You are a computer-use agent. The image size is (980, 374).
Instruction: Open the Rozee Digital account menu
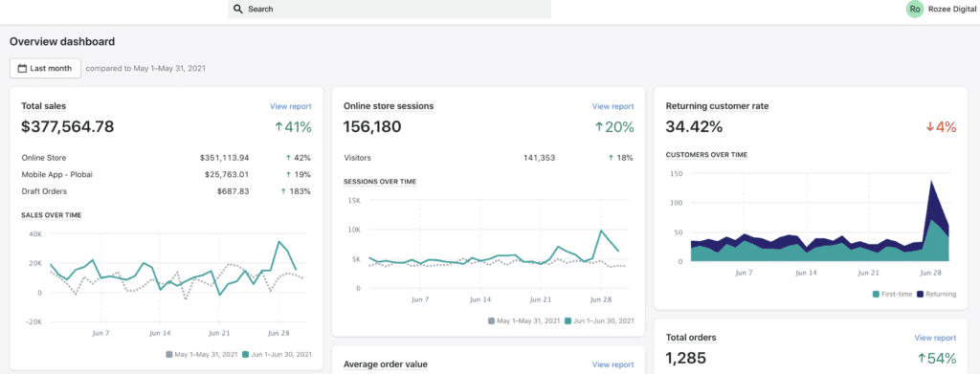pyautogui.click(x=943, y=9)
